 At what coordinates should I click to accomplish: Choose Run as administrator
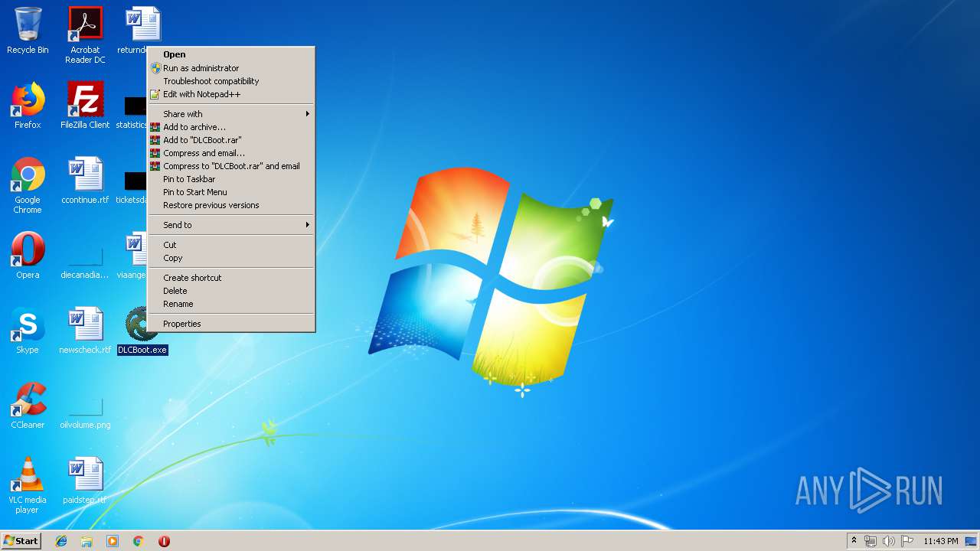(231, 68)
